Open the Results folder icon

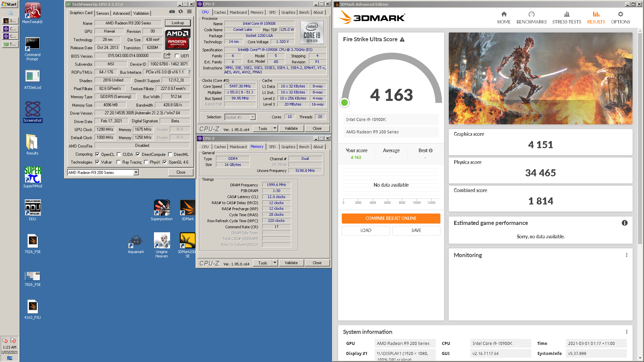coord(33,144)
